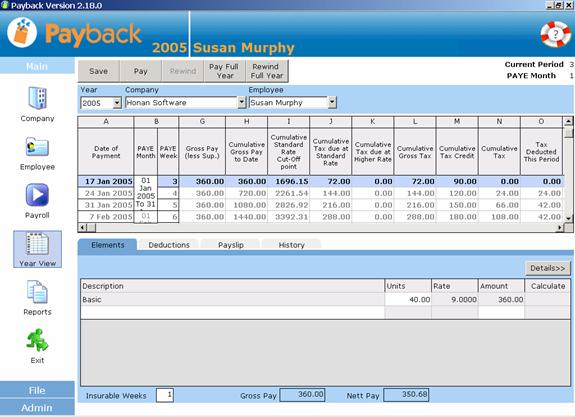Click the Amount value 360.00 in Basic row
The height and width of the screenshot is (418, 575).
(501, 300)
